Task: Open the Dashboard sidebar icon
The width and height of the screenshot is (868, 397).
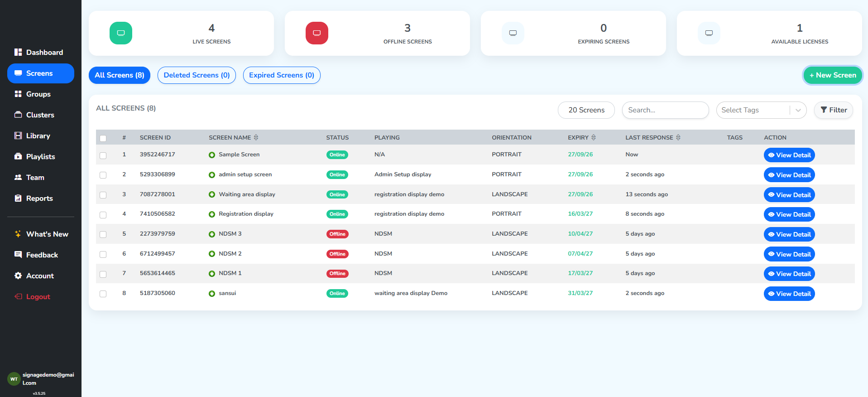Action: pos(18,52)
